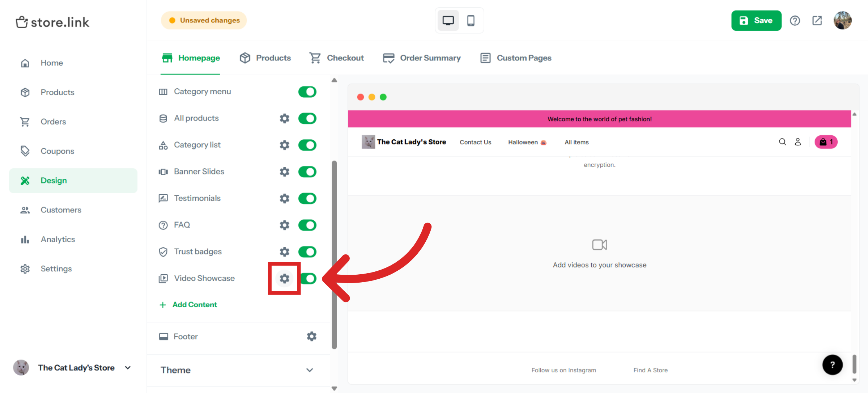Open cart badge in store preview
Viewport: 868px width, 393px height.
[x=826, y=142]
